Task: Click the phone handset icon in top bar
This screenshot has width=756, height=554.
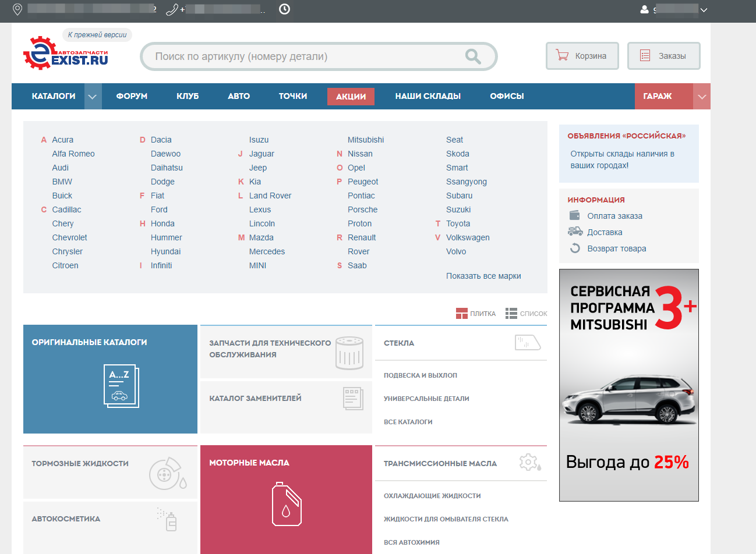Action: pyautogui.click(x=172, y=9)
